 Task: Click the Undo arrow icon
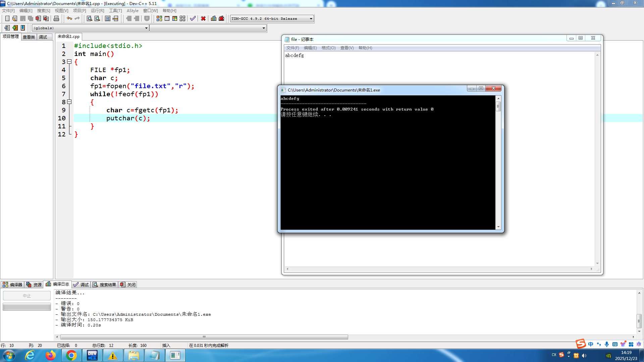pyautogui.click(x=69, y=18)
